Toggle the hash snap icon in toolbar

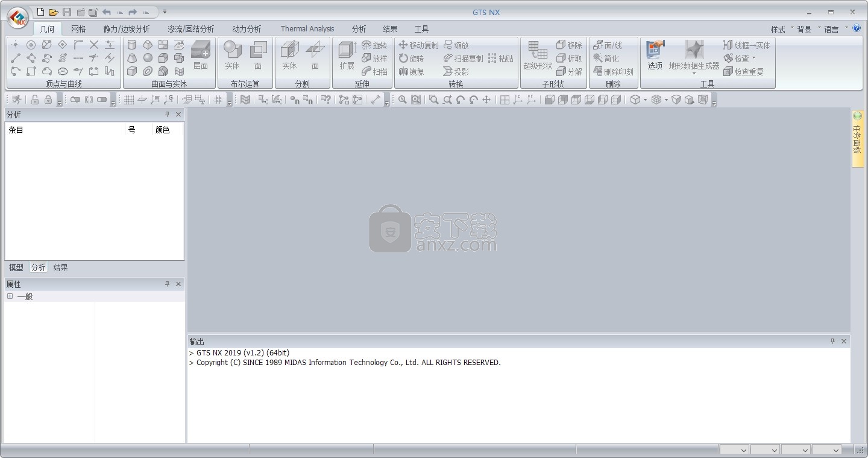coord(218,100)
